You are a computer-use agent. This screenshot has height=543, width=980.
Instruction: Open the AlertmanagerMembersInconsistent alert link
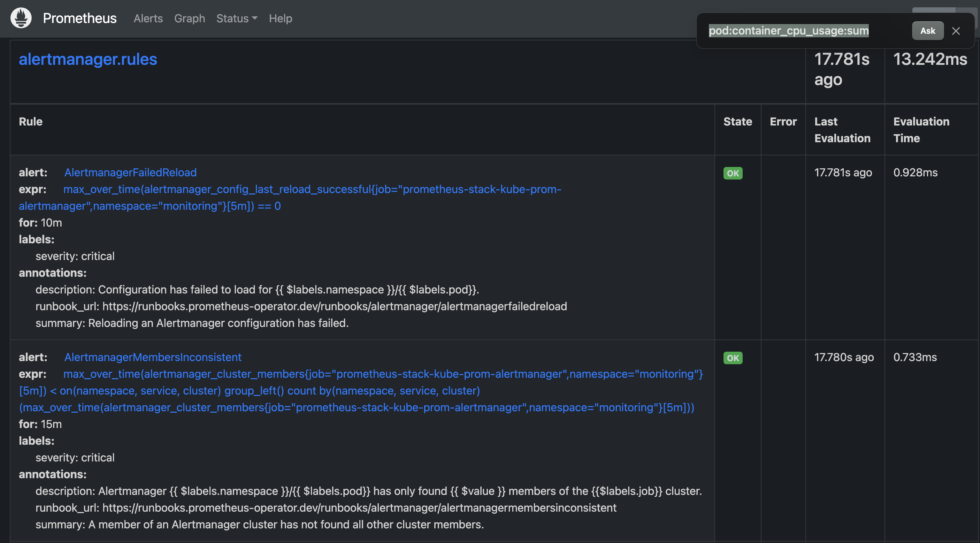pos(153,357)
